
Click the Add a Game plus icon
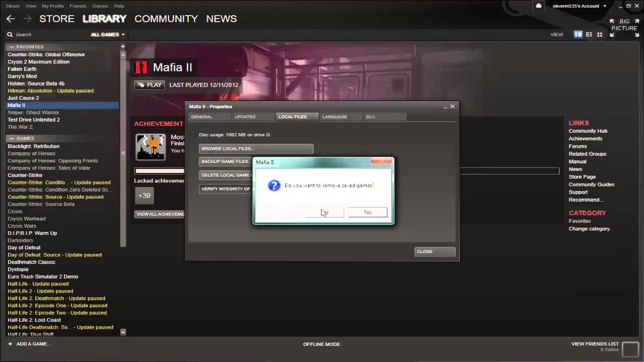(x=10, y=344)
